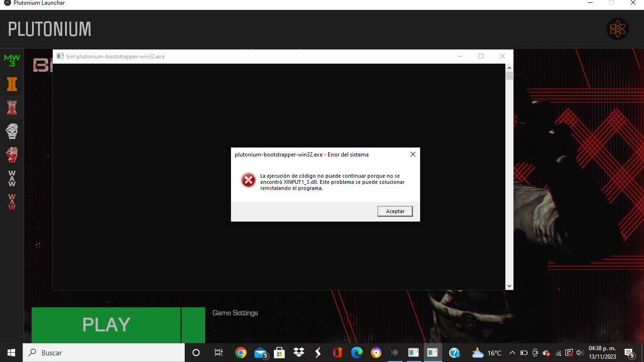Expand hidden system tray icons
The image size is (644, 362).
click(512, 353)
